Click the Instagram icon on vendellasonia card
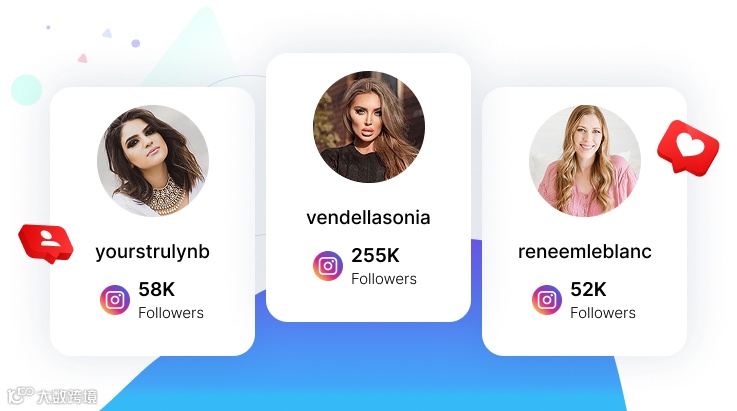The image size is (737, 411). click(328, 266)
